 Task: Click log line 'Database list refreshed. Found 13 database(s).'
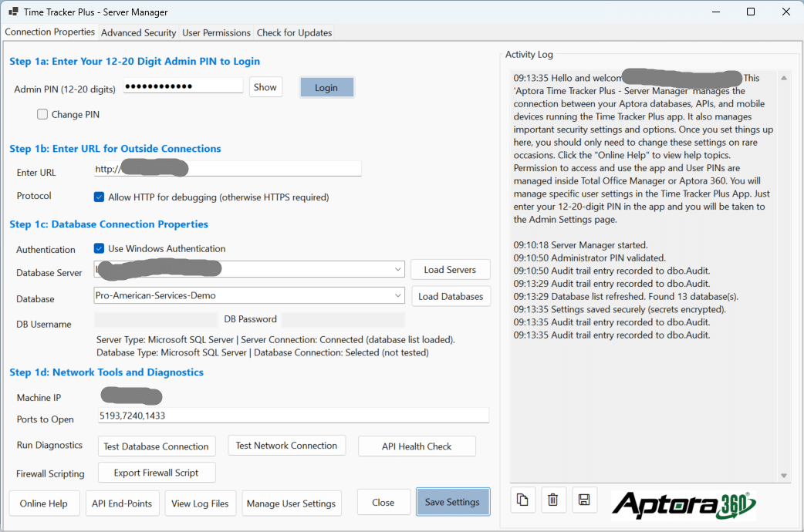pos(626,296)
